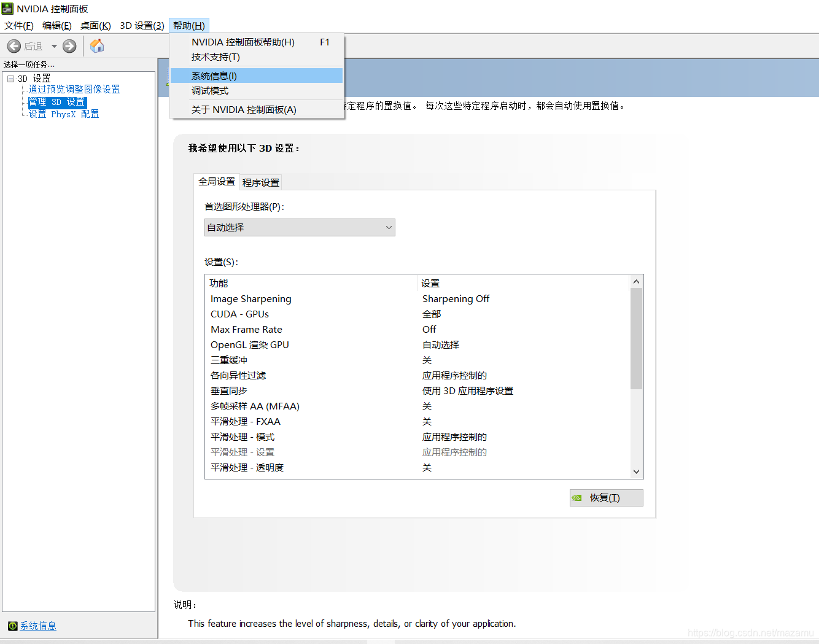Open the back history dropdown arrow
The width and height of the screenshot is (819, 644).
(x=54, y=46)
